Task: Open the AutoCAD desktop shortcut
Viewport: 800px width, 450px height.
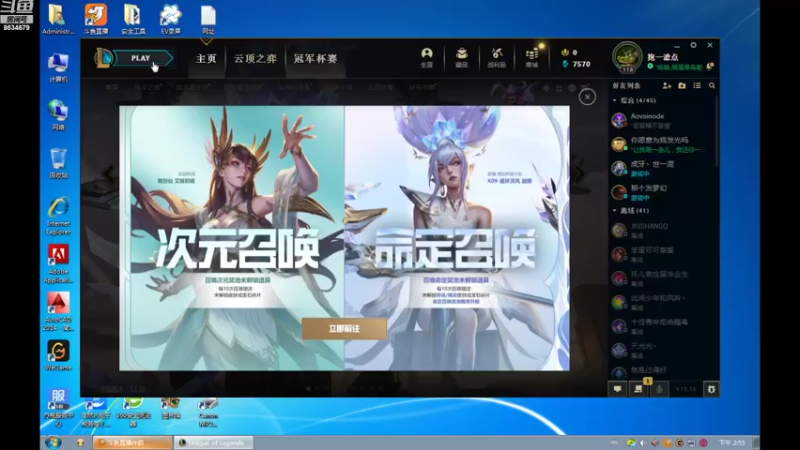Action: 58,312
